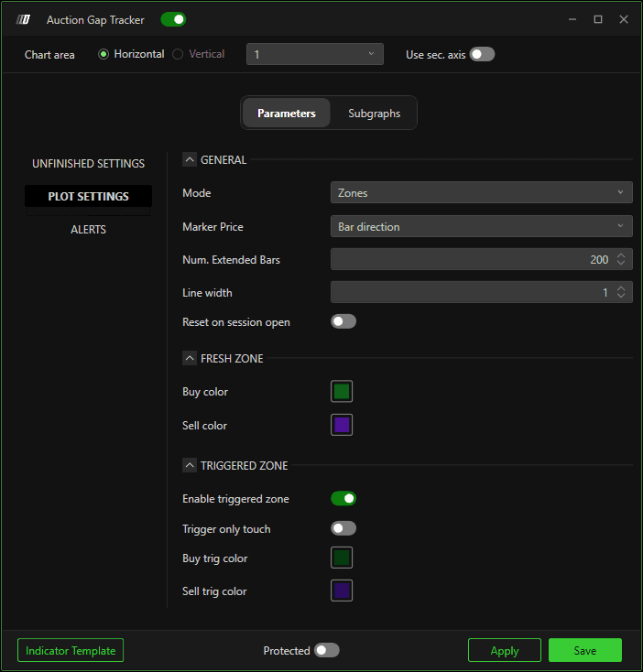Increase Line width value
Image resolution: width=643 pixels, height=672 pixels.
pos(621,288)
